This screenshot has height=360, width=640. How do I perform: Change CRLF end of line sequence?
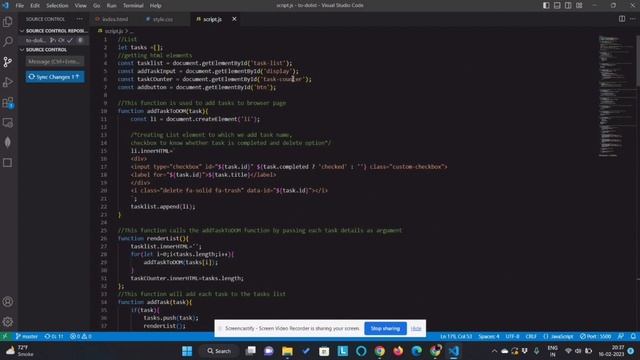point(531,336)
